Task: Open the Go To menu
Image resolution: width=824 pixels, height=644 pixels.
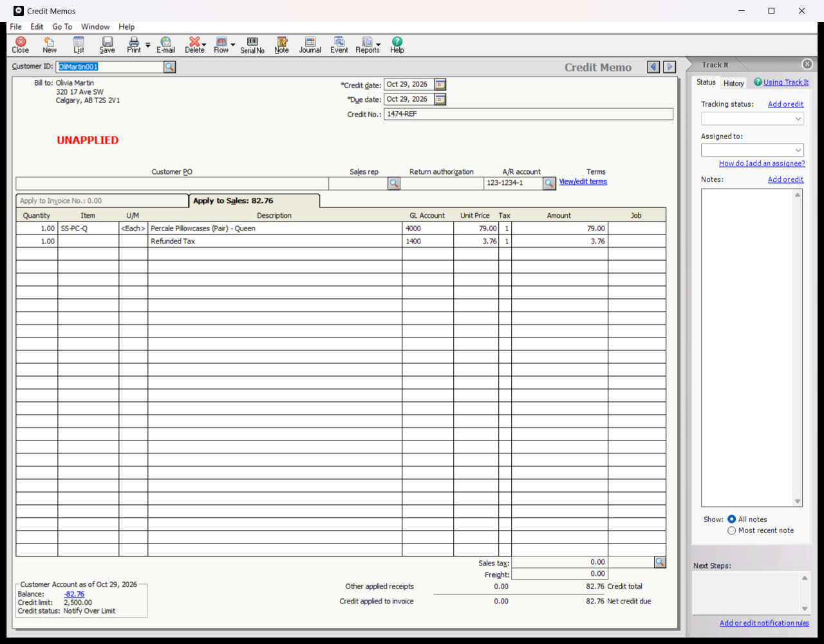Action: coord(62,26)
